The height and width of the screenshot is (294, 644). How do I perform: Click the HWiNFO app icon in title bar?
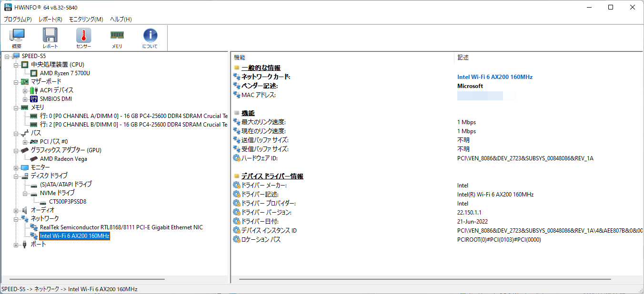(x=8, y=8)
